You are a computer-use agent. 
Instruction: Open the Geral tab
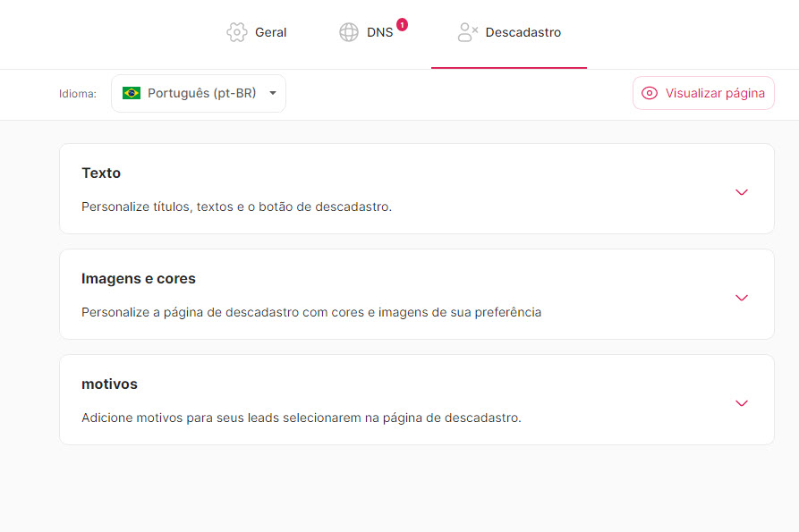pyautogui.click(x=270, y=32)
